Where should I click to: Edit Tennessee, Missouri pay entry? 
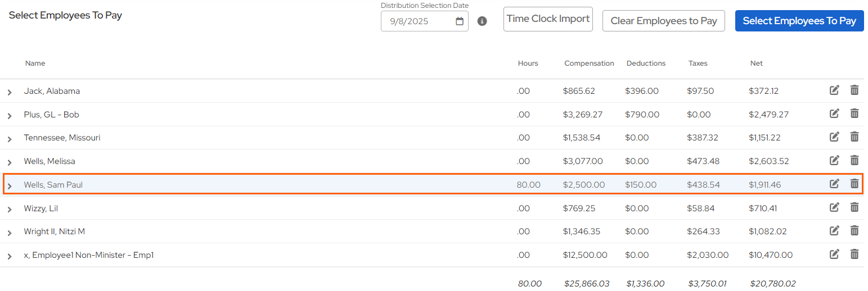pos(834,137)
